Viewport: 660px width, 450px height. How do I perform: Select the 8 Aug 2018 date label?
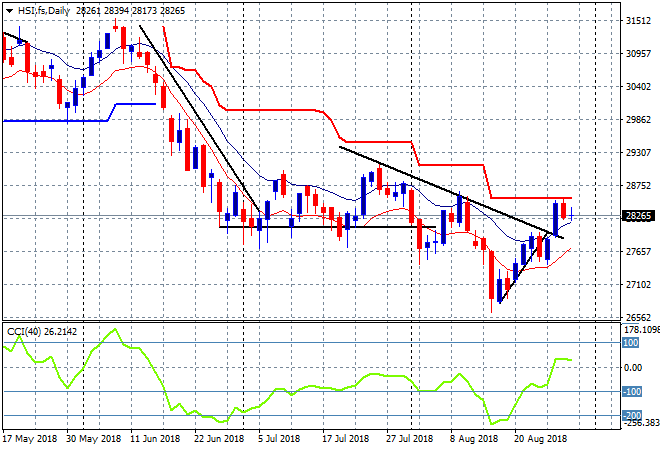[473, 439]
